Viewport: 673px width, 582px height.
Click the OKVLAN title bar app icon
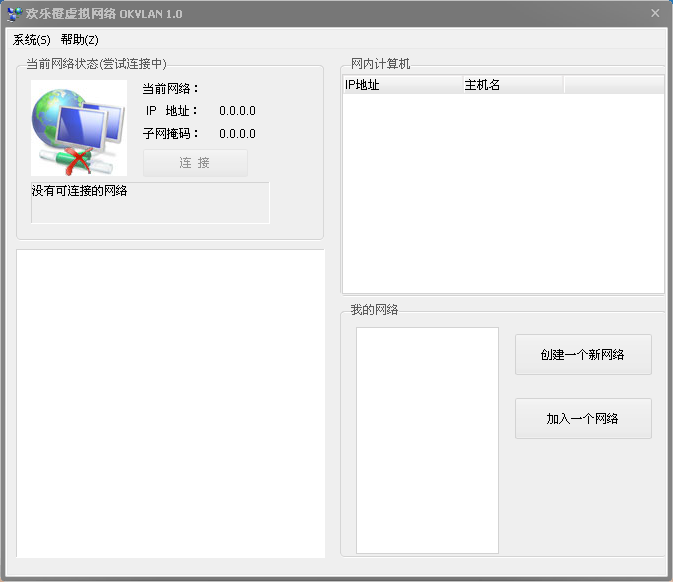(15, 14)
